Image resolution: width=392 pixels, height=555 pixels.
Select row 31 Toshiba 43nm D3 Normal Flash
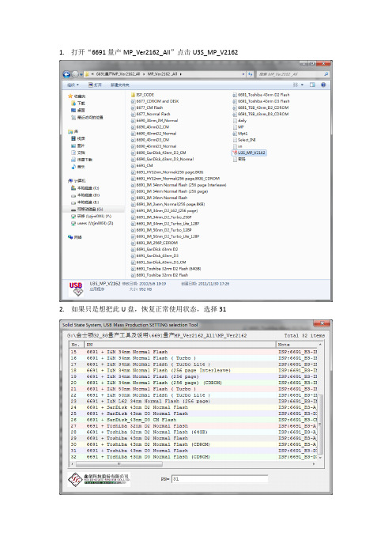coord(194,451)
